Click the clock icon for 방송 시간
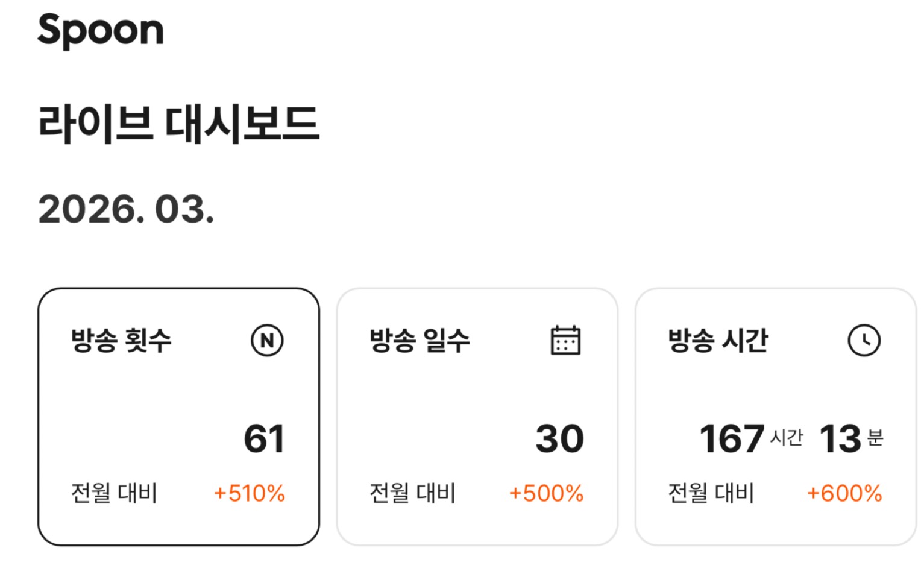 point(864,340)
